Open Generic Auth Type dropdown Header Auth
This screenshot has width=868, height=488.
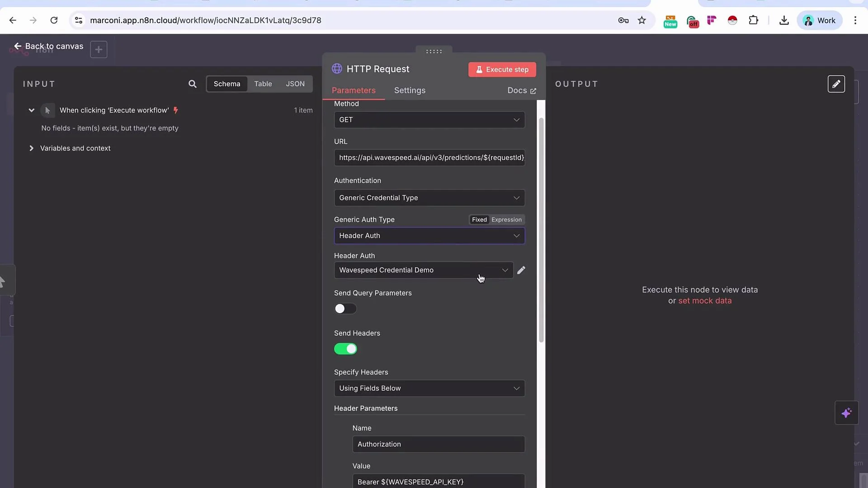429,236
